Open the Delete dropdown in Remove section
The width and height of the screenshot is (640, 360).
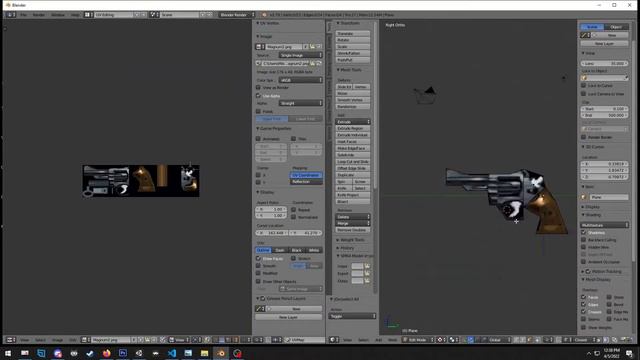tap(353, 217)
